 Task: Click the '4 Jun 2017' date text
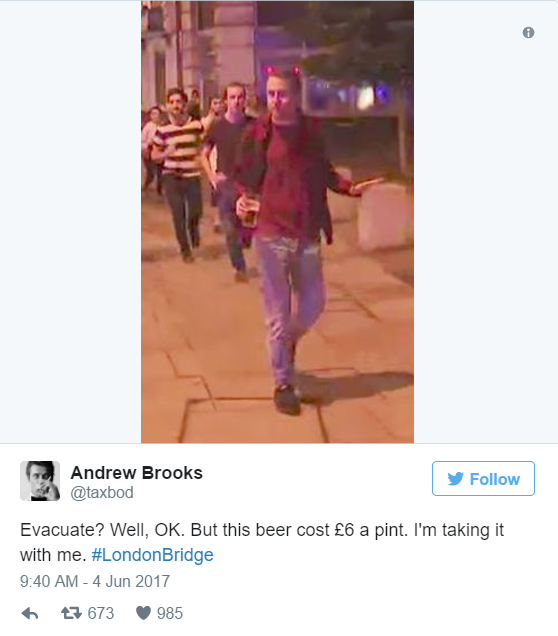[x=131, y=581]
